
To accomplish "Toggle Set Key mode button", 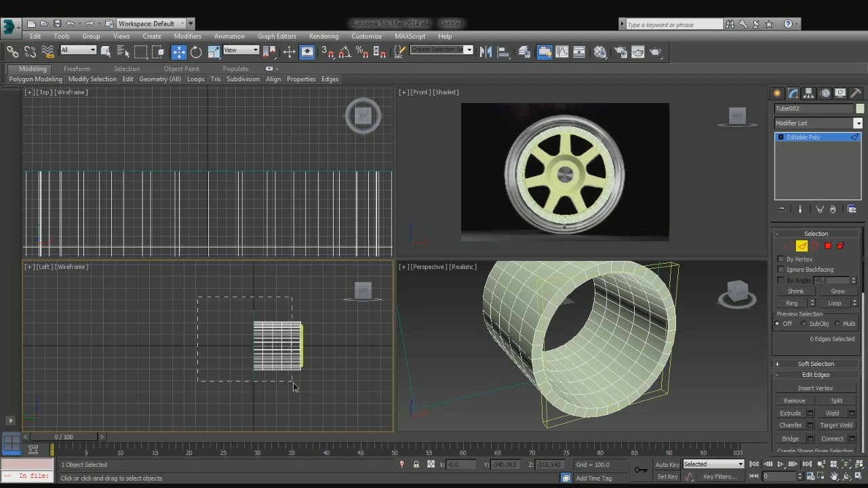I will [x=667, y=476].
